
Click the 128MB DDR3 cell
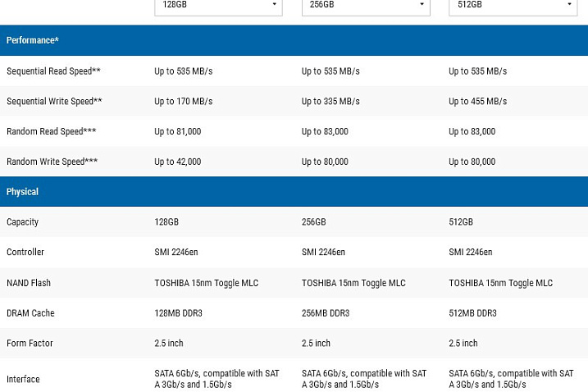178,313
